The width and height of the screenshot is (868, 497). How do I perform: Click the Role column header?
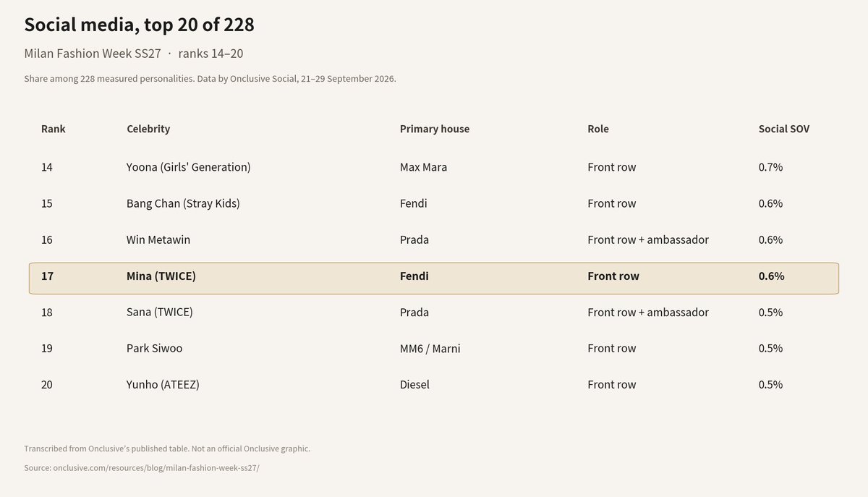pos(598,129)
